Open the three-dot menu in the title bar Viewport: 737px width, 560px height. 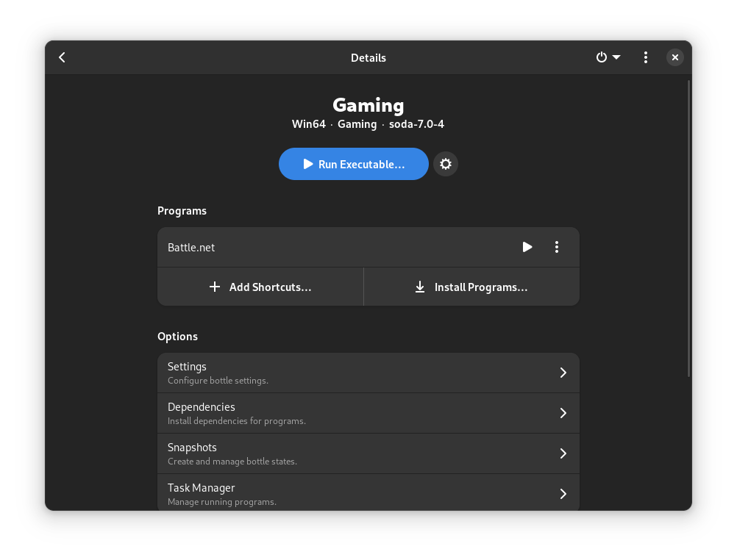pyautogui.click(x=645, y=57)
